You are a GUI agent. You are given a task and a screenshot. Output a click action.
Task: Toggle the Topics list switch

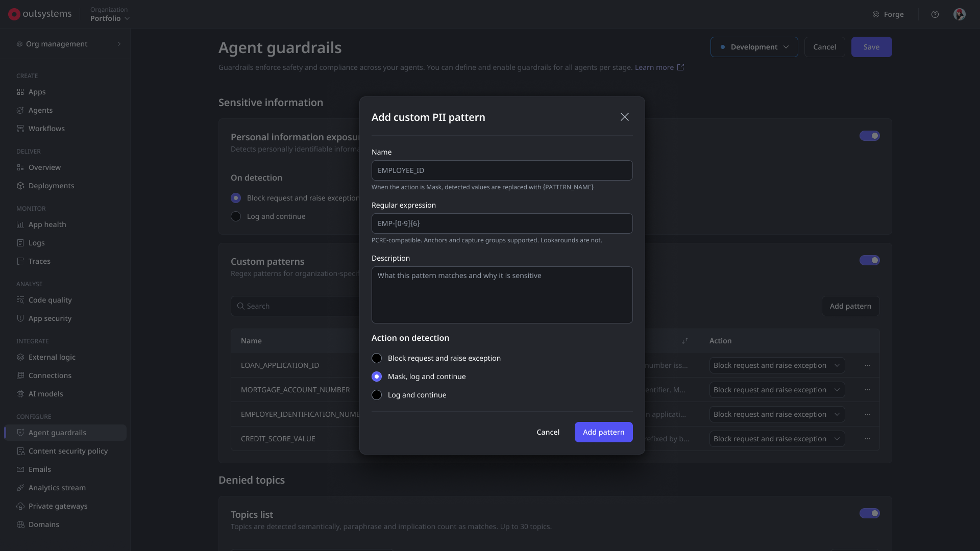point(870,513)
